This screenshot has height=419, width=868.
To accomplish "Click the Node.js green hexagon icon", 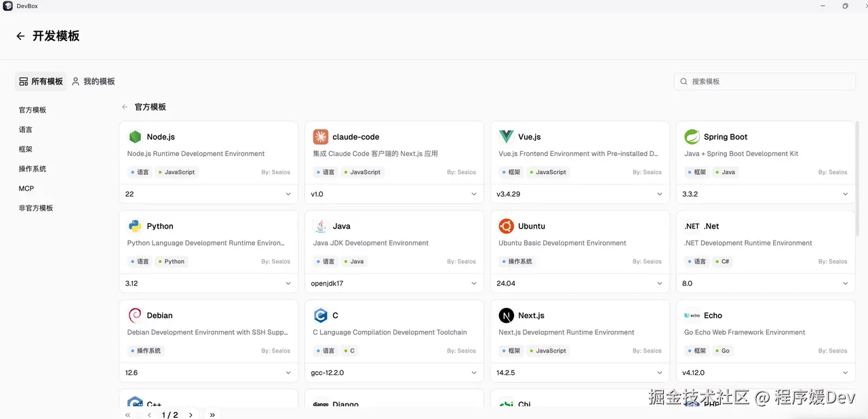I will (135, 137).
